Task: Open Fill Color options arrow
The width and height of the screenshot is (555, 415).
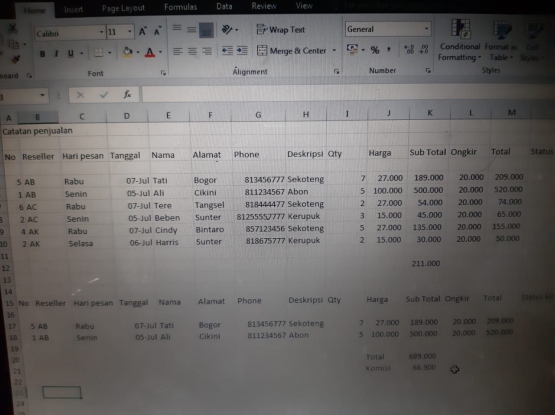Action: point(138,52)
